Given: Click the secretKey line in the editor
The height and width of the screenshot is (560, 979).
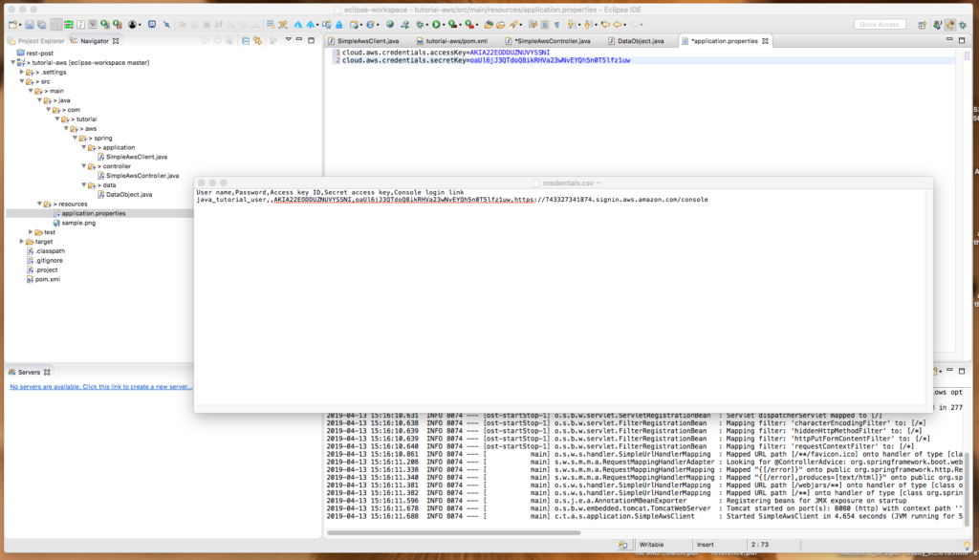Looking at the screenshot, I should point(486,60).
